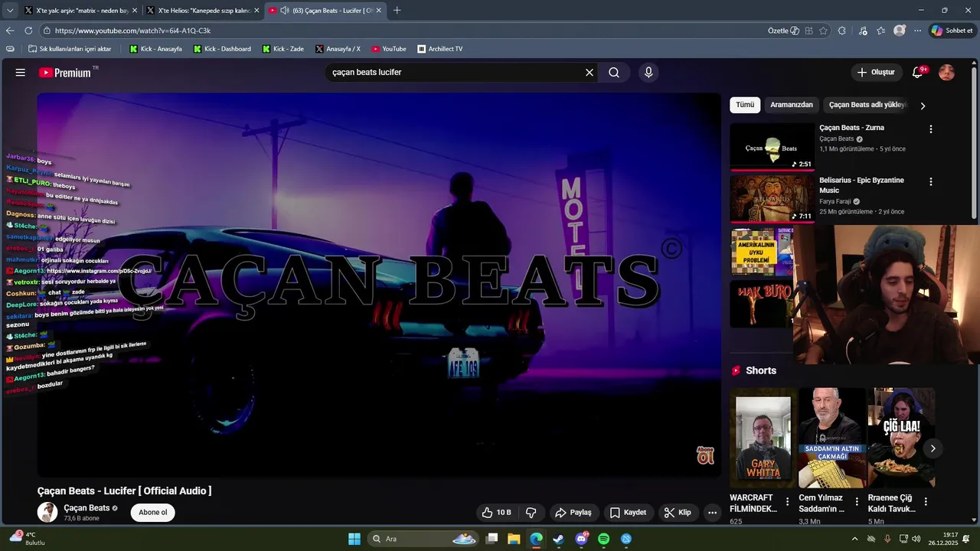980x551 pixels.
Task: Open the Kick - Zade bookmark
Action: [x=283, y=49]
